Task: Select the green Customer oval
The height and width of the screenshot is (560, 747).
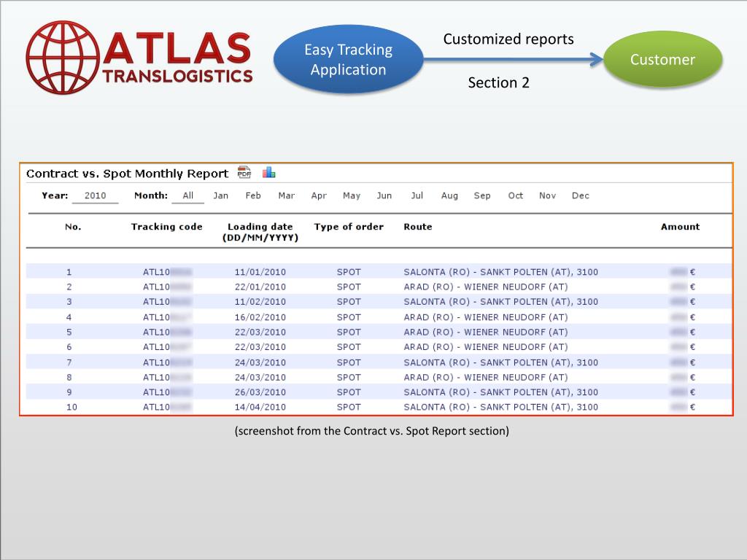Action: click(x=662, y=59)
